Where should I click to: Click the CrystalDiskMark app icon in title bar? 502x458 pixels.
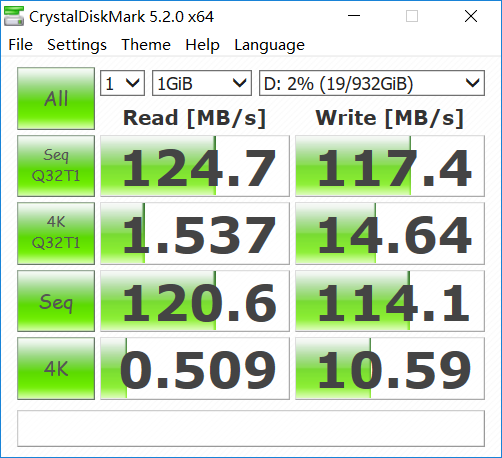tap(14, 16)
